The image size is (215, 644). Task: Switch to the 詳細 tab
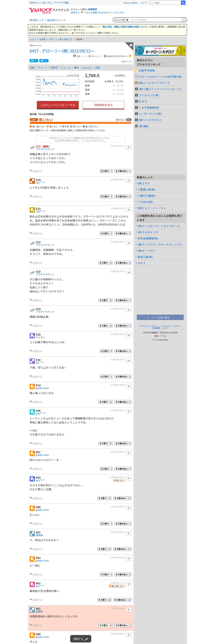32,68
